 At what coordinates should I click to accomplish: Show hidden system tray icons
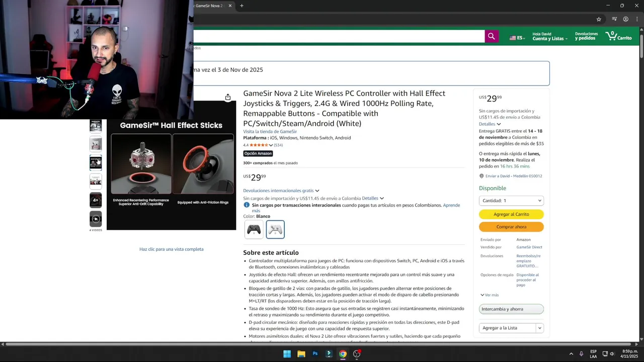[571, 354]
